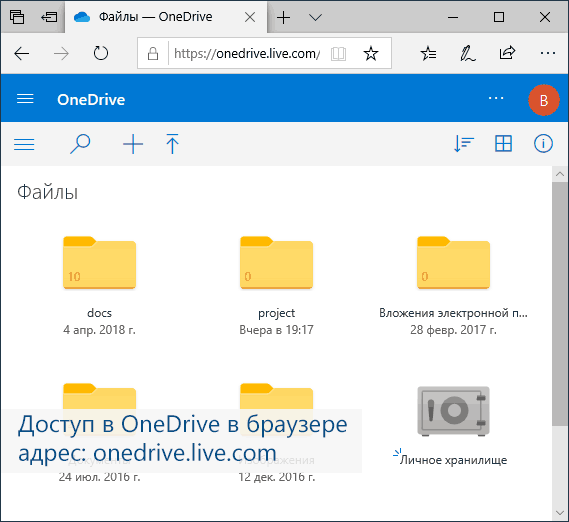The image size is (569, 522).
Task: Close the Файлы — OneDrive tab
Action: [x=250, y=17]
